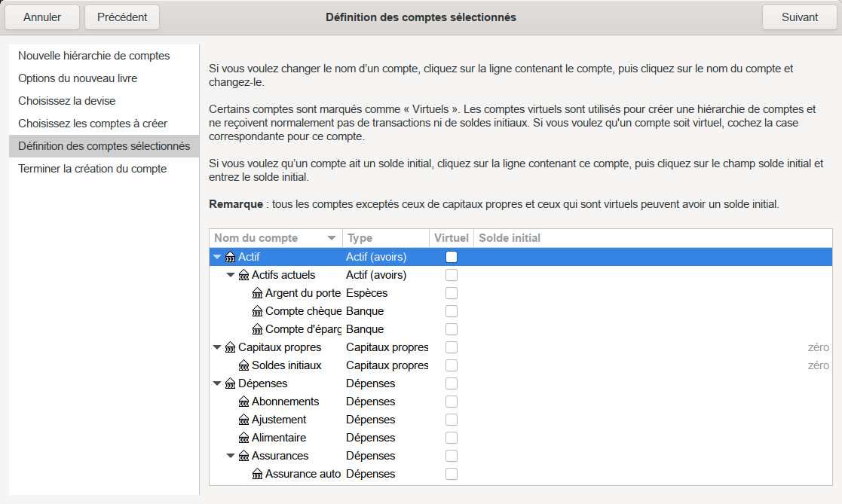
Task: Click the bank icon beside Abonnements
Action: 243,402
